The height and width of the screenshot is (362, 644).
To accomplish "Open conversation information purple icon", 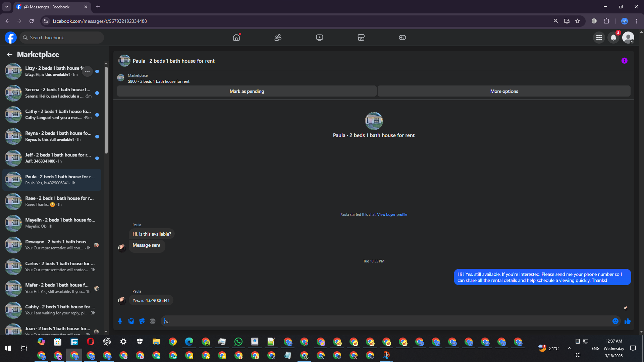I will pos(624,61).
